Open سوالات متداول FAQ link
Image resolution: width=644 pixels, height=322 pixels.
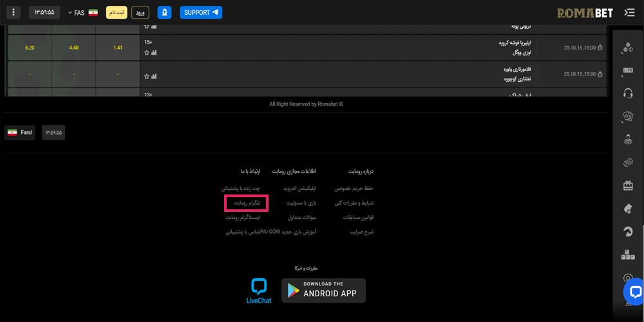pos(302,217)
